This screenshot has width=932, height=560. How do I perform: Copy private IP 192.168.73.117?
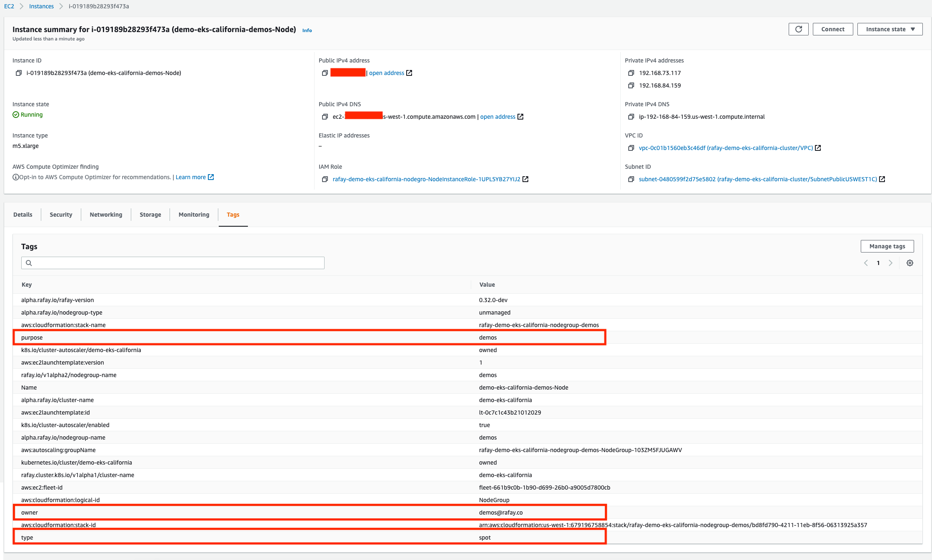[631, 73]
